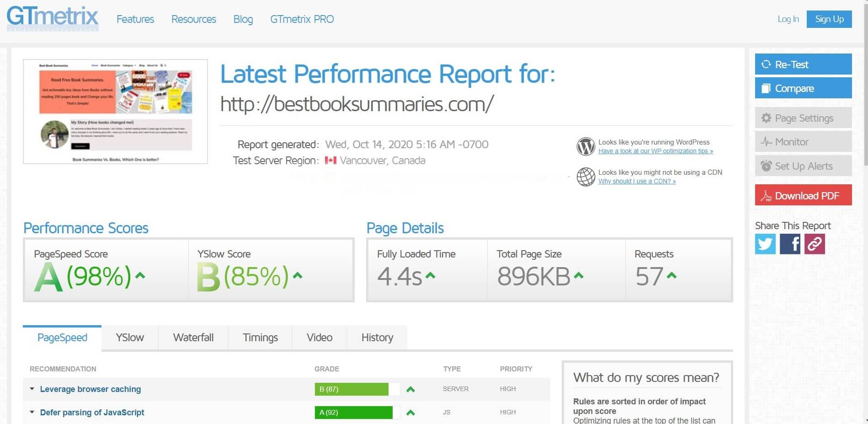Download the report as PDF
The image size is (868, 424).
click(803, 196)
